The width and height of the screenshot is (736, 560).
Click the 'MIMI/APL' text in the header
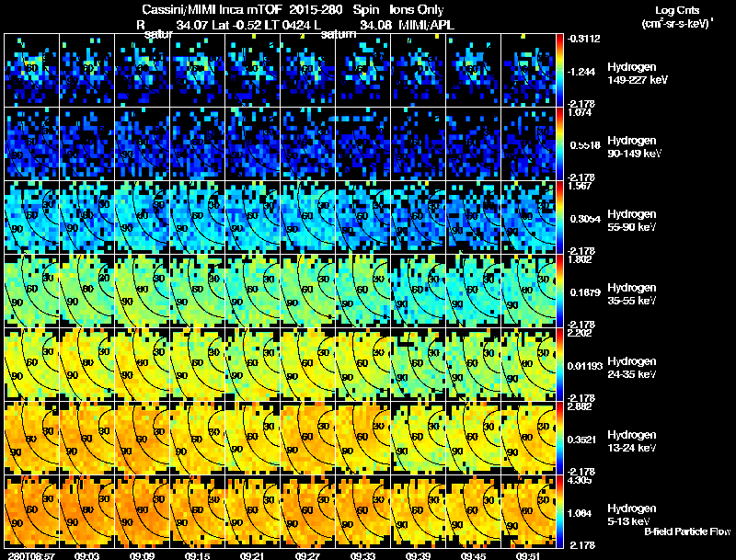pos(426,26)
